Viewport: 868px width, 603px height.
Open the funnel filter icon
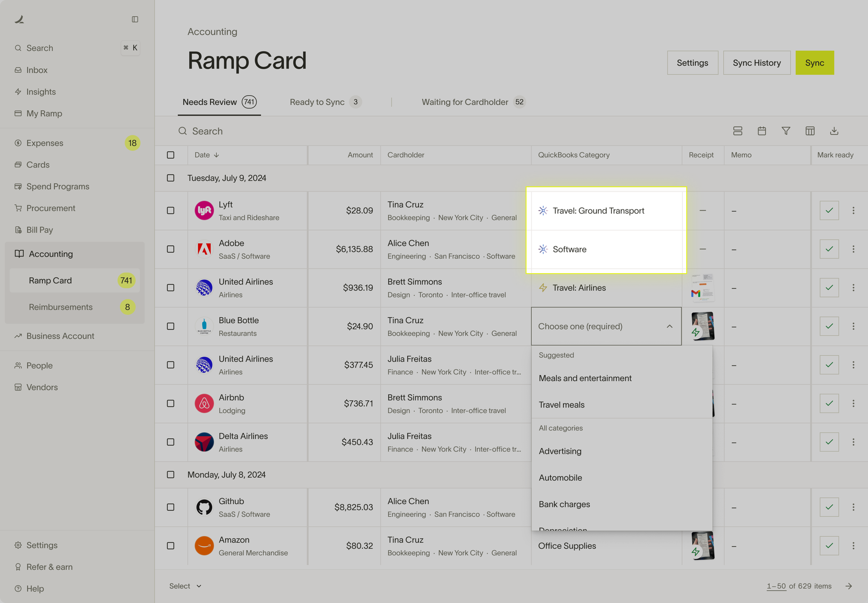pyautogui.click(x=786, y=131)
